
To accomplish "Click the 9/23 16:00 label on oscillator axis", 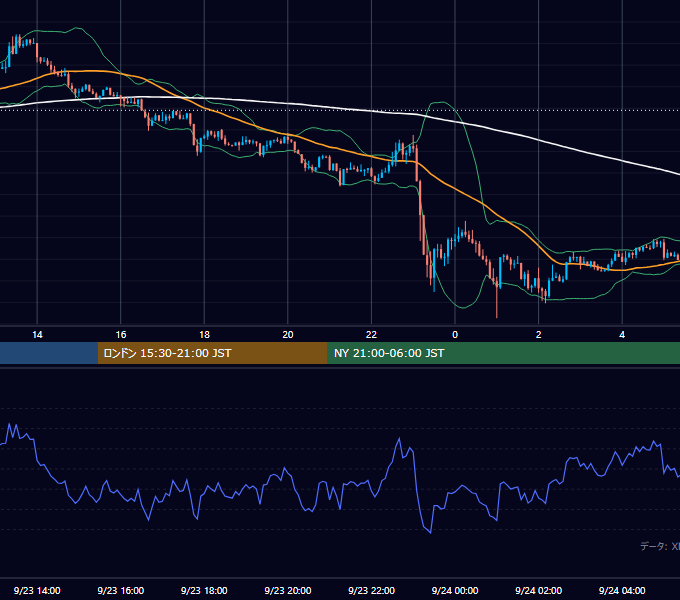I will [121, 590].
